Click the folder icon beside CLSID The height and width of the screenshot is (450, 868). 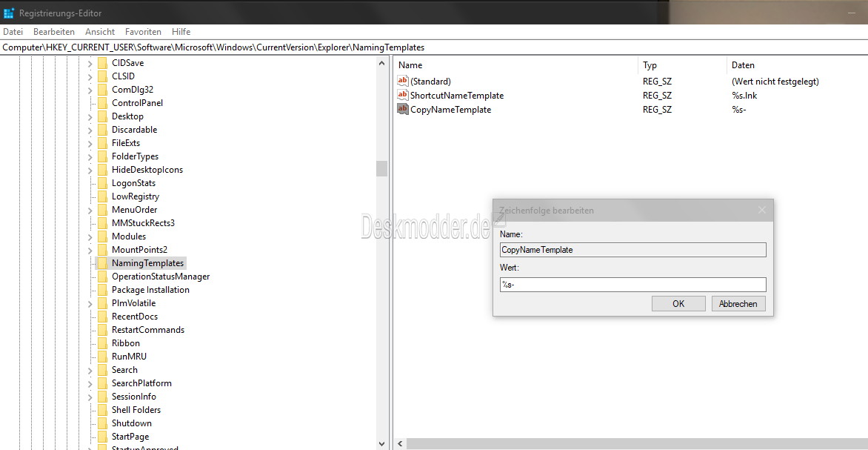point(102,76)
